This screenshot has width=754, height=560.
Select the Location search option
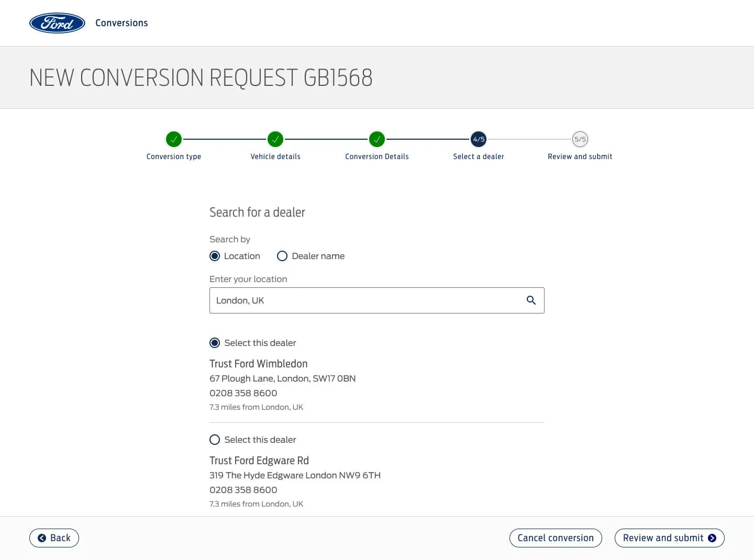tap(215, 256)
